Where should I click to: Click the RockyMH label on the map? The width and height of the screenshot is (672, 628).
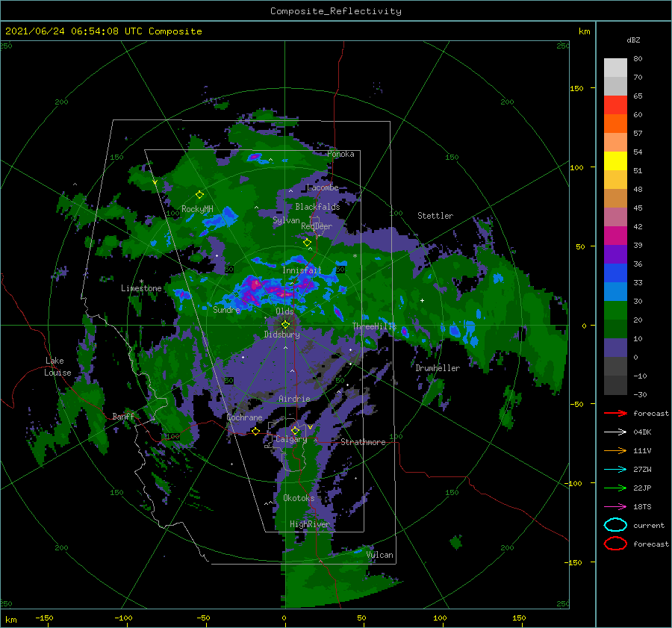pyautogui.click(x=197, y=209)
